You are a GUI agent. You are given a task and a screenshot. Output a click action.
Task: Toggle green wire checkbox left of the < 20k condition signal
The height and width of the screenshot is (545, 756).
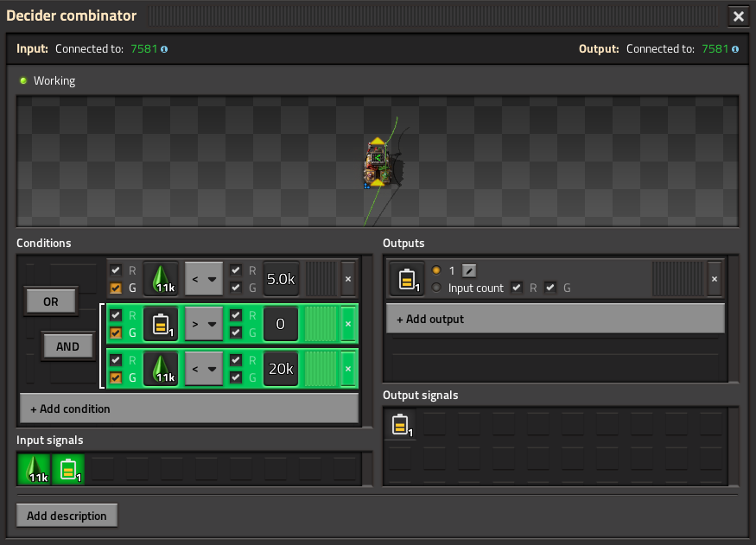pos(116,377)
